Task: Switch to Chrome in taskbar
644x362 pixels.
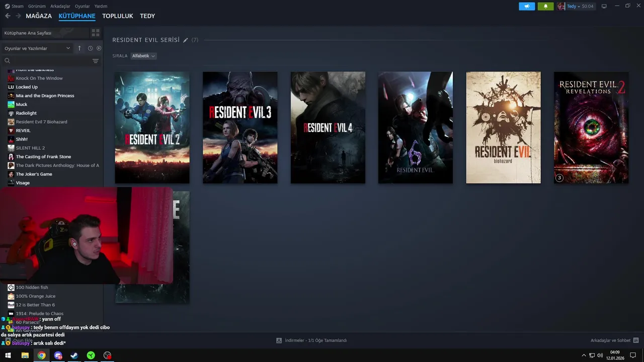Action: coord(41,355)
